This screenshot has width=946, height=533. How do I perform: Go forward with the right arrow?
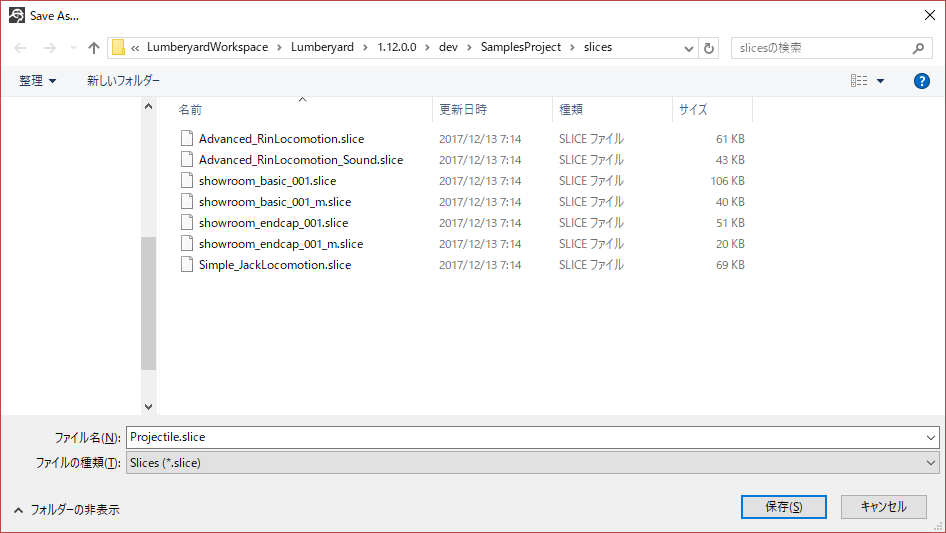pos(49,48)
